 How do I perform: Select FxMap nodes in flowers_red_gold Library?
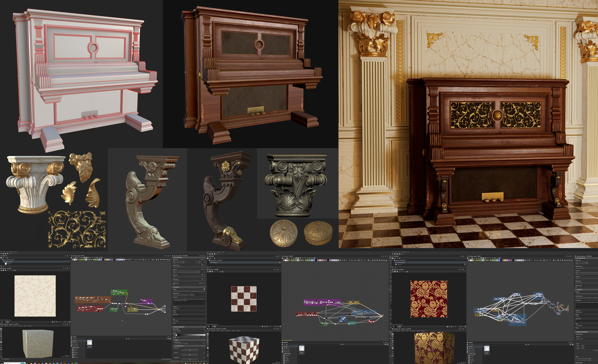pyautogui.click(x=475, y=352)
